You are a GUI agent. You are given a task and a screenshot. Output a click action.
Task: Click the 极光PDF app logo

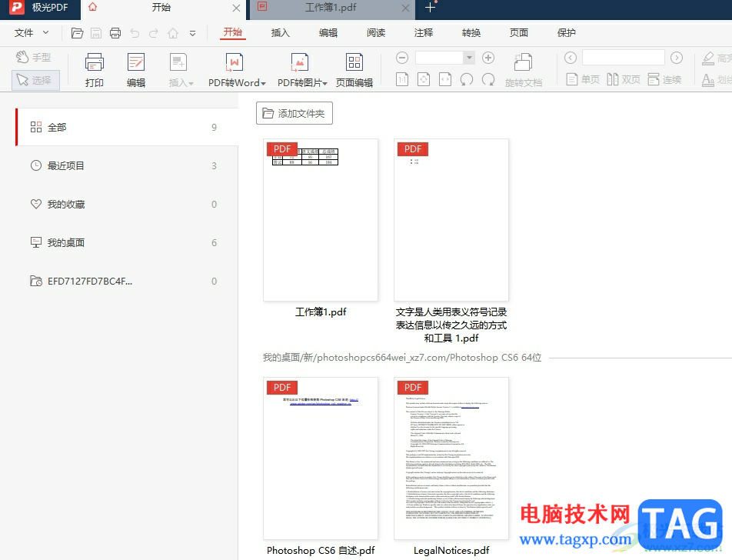point(17,8)
